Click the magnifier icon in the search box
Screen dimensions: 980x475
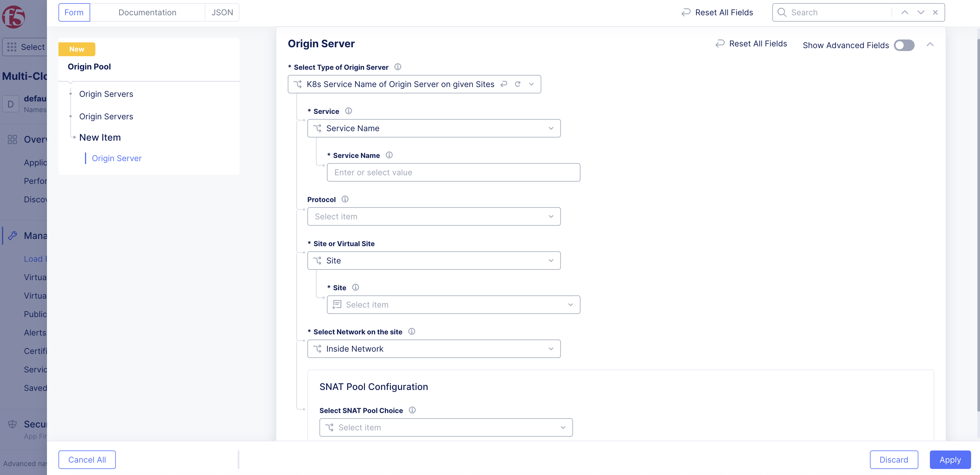click(x=782, y=12)
